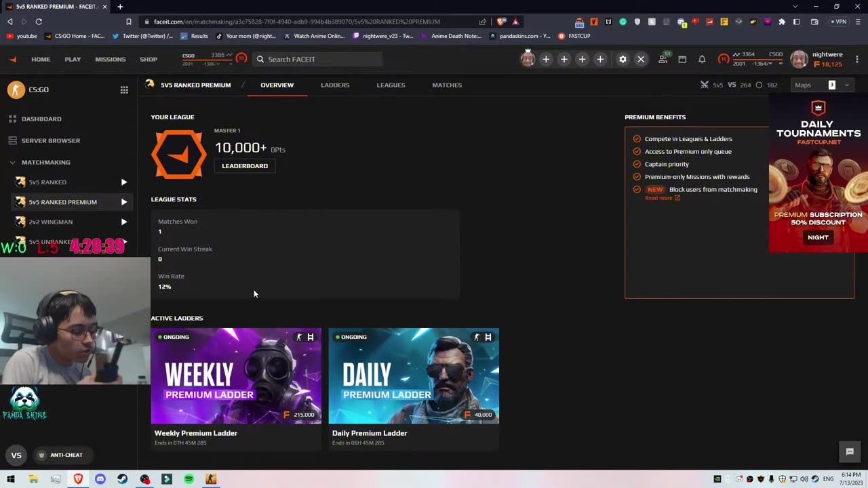
Task: Reload the browser page
Action: tap(39, 22)
